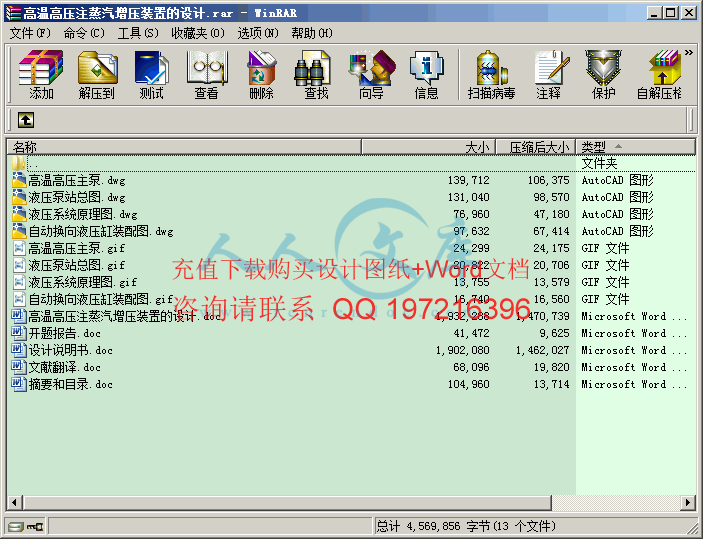Click the 扫描病毒 (Virus scan) icon

491,74
